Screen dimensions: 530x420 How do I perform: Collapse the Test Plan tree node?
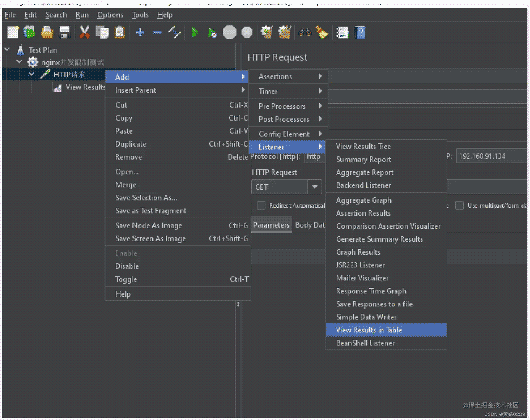click(7, 50)
